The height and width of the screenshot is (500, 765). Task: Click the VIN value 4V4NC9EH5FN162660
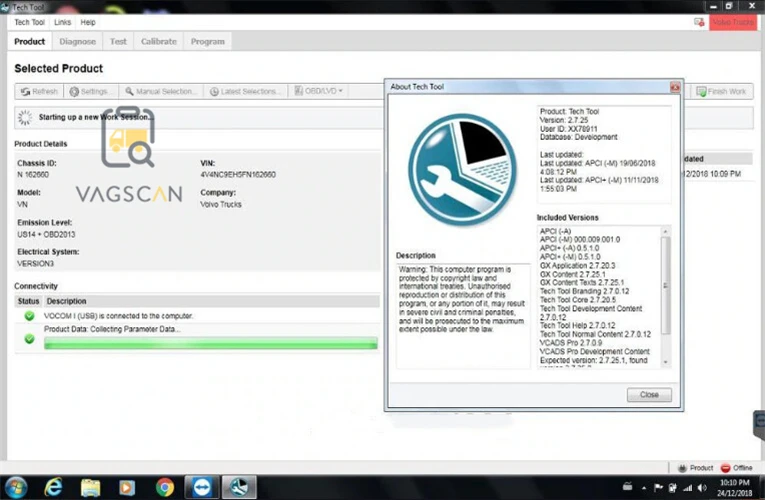point(238,175)
